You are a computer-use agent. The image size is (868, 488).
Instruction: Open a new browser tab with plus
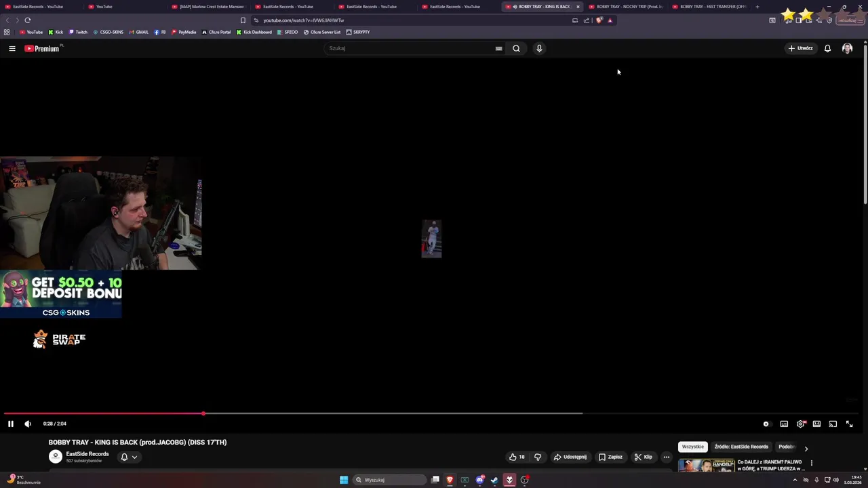[x=757, y=7]
